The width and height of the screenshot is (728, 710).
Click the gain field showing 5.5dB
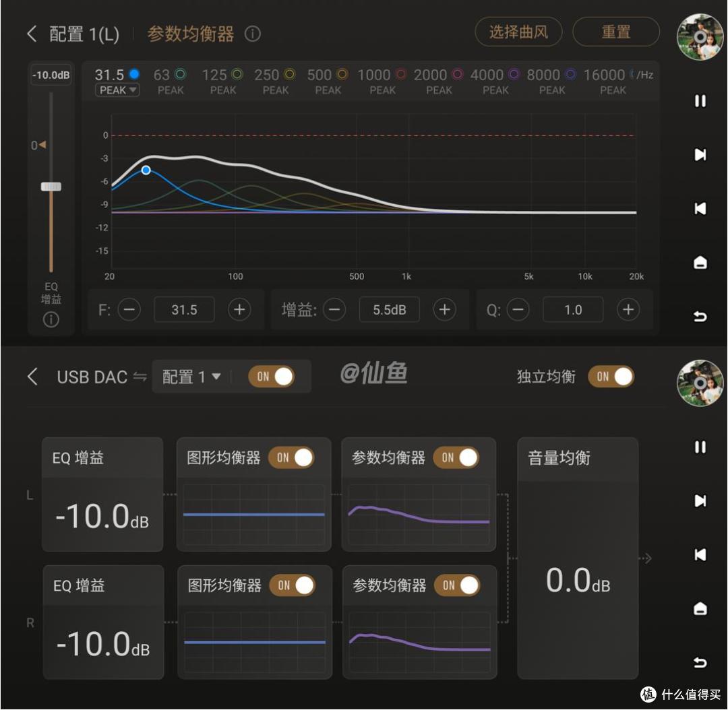[390, 309]
